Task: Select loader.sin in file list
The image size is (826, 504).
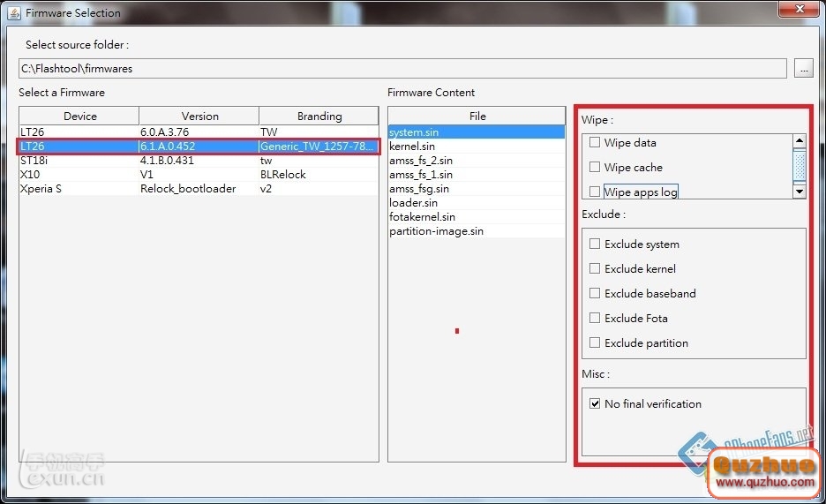Action: [x=477, y=203]
